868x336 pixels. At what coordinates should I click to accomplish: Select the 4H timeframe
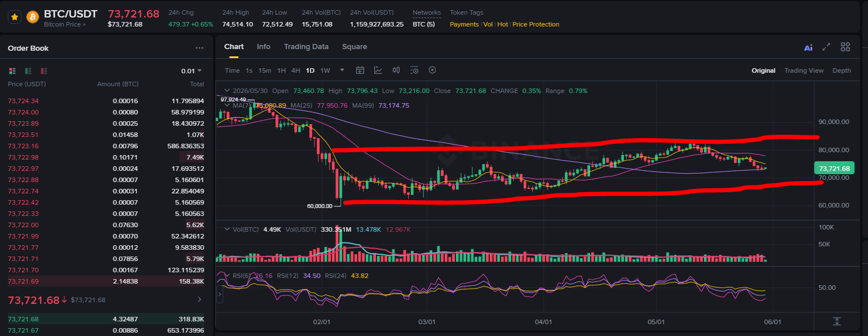pos(296,70)
